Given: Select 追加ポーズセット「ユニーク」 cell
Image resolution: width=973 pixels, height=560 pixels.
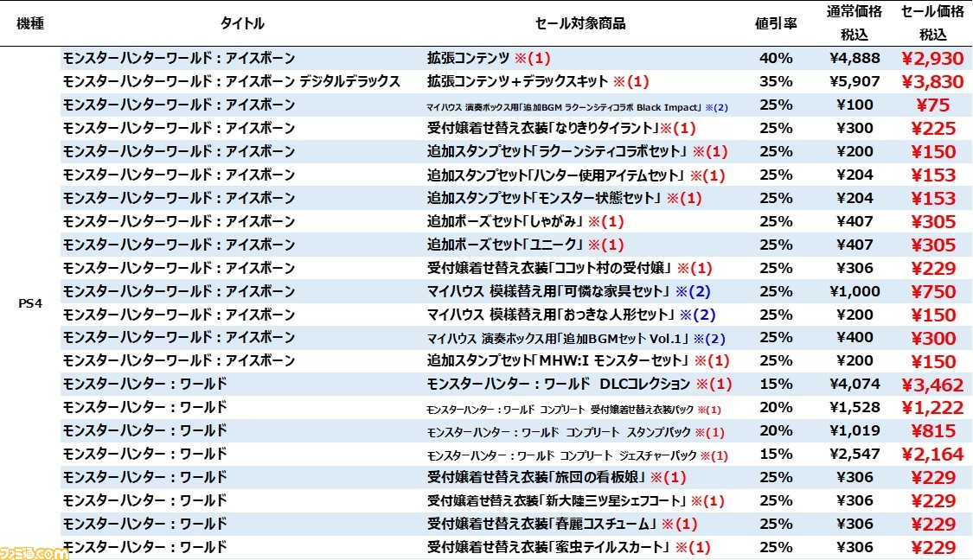Looking at the screenshot, I should coord(526,245).
